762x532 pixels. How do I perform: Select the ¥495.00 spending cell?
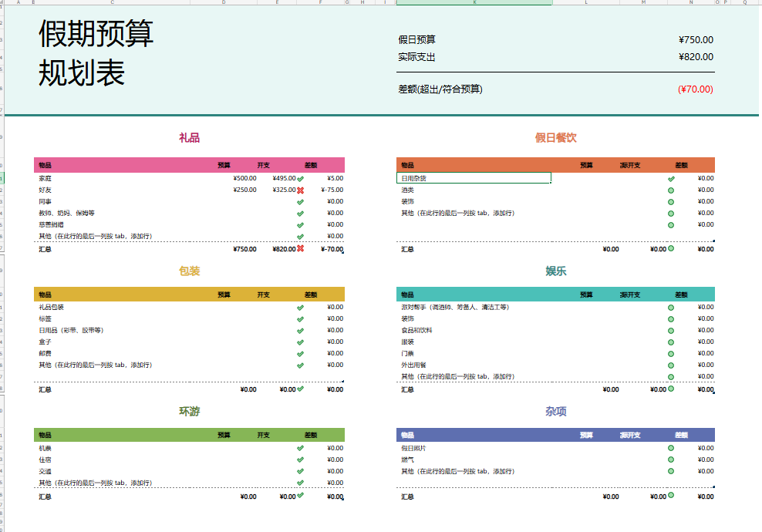[284, 178]
